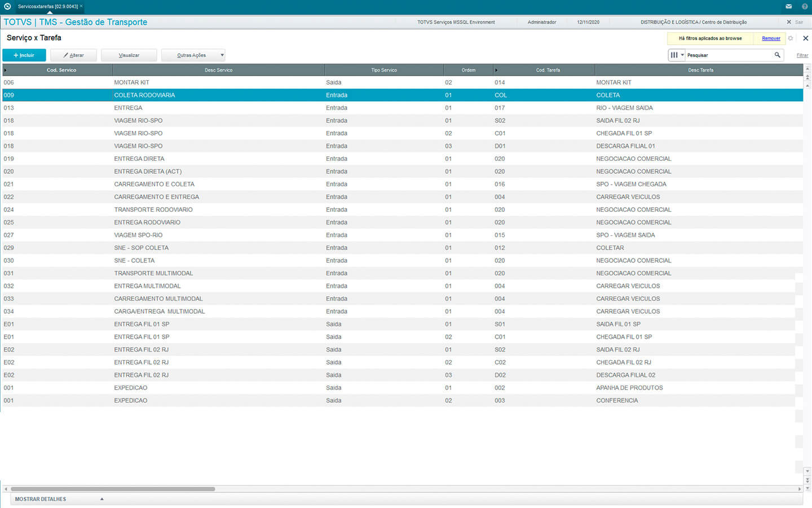Click the TOTVS logo icon in top-left
The height and width of the screenshot is (508, 812).
click(7, 6)
